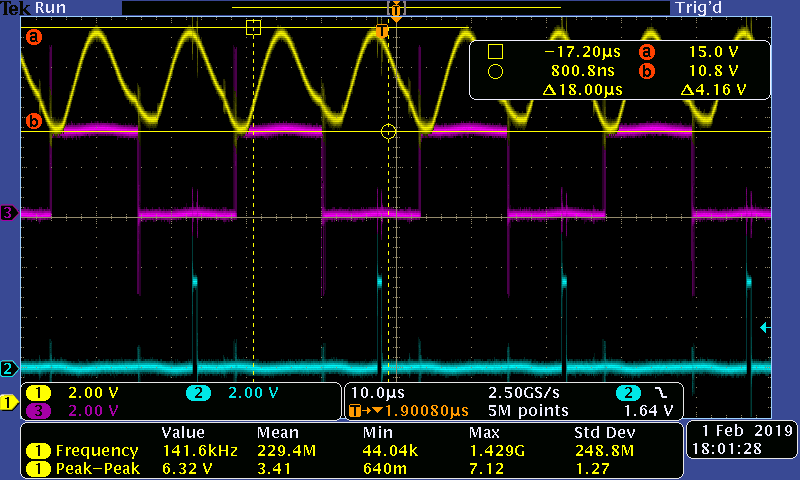
Task: Click the 1.64 V trigger level value
Action: coord(648,411)
